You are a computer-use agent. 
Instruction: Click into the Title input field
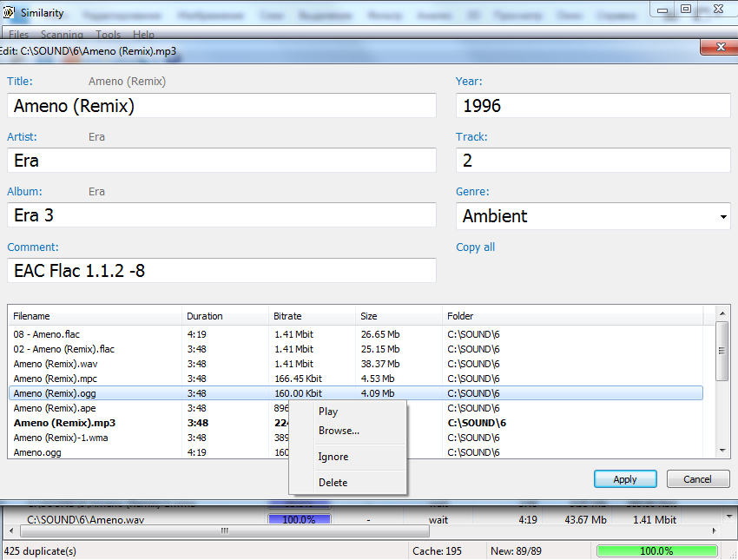point(221,105)
